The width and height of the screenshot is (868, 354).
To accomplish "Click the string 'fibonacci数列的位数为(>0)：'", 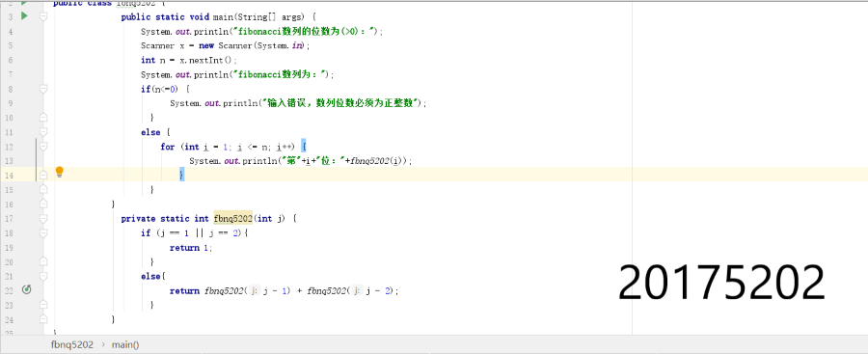I will click(305, 31).
